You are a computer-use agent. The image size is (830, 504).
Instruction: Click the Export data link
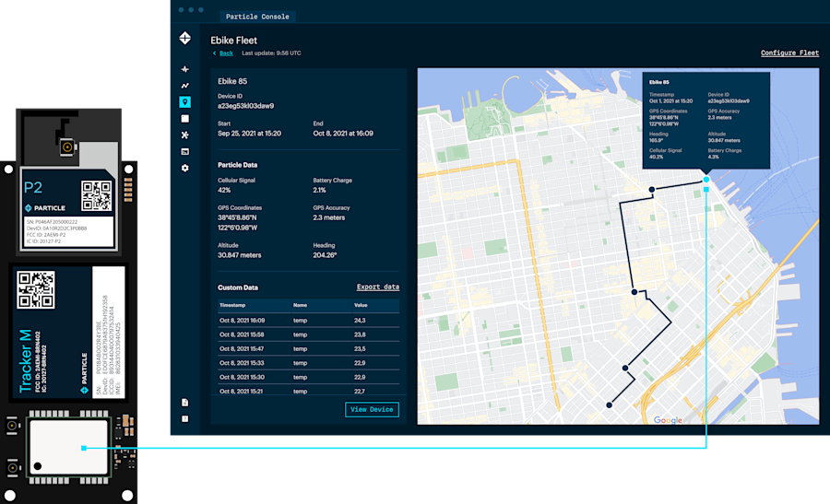(x=378, y=287)
